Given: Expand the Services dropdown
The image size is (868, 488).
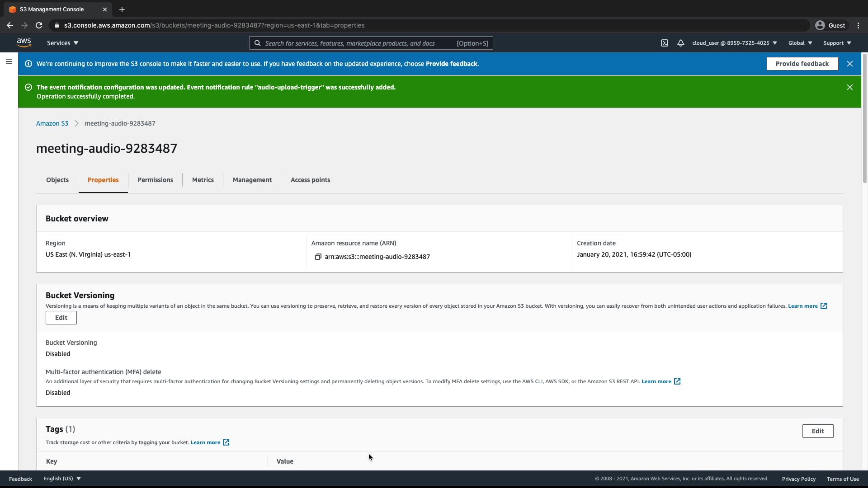Looking at the screenshot, I should pos(62,43).
